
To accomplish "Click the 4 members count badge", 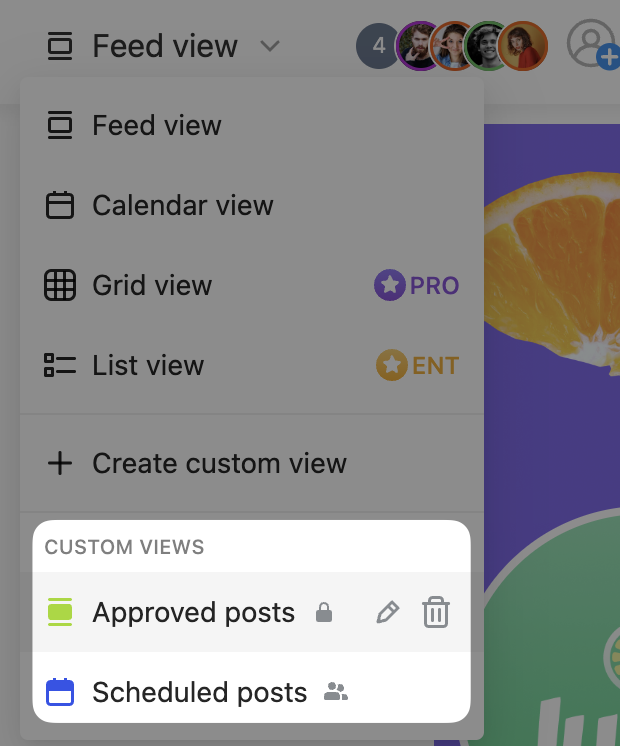I will (378, 46).
